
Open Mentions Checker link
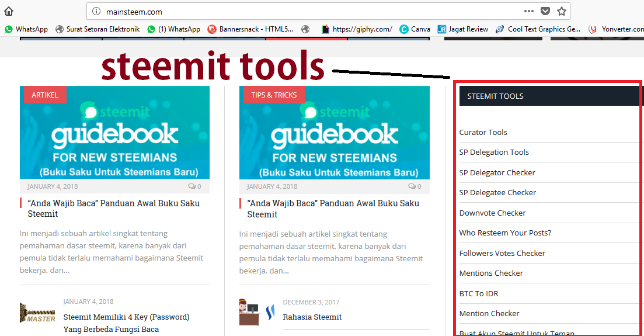pyautogui.click(x=491, y=273)
